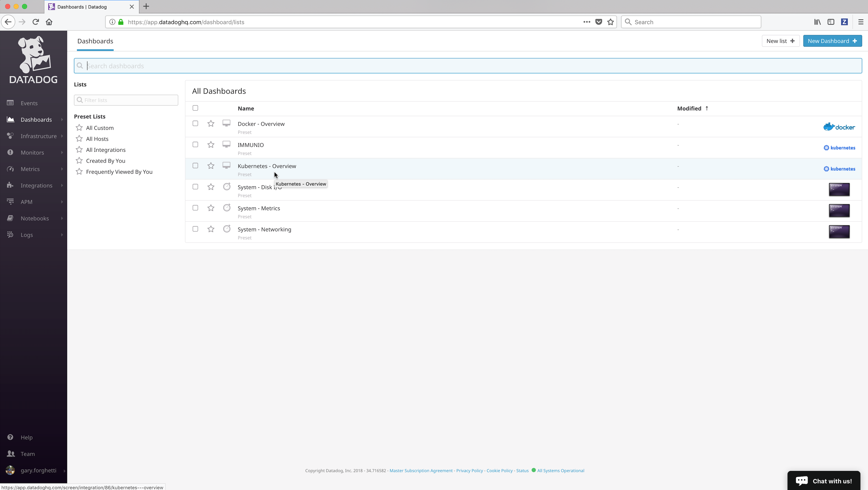Go back with the browser back arrow

8,22
